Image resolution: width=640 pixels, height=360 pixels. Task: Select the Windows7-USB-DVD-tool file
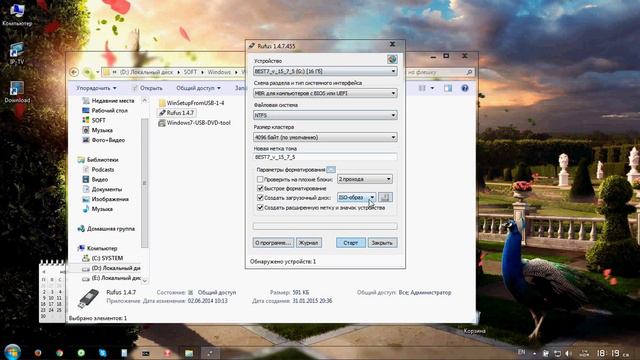click(194, 122)
